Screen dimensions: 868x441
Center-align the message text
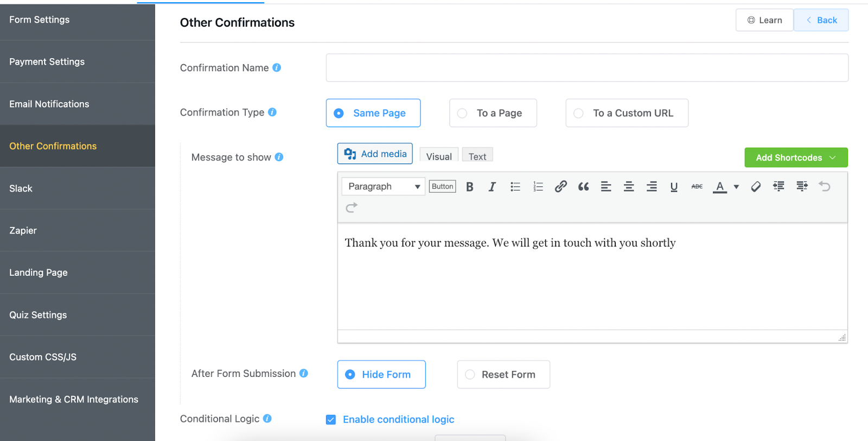point(629,187)
